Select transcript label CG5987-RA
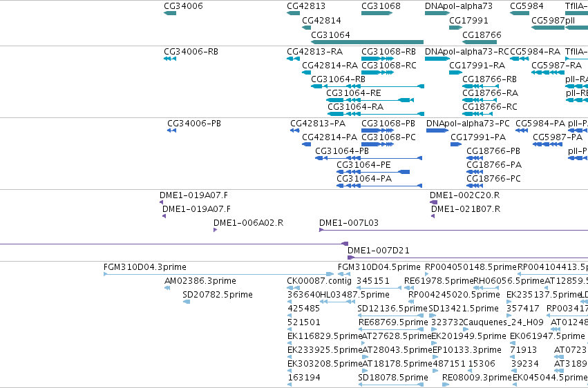The height and width of the screenshot is (388, 588). point(556,66)
